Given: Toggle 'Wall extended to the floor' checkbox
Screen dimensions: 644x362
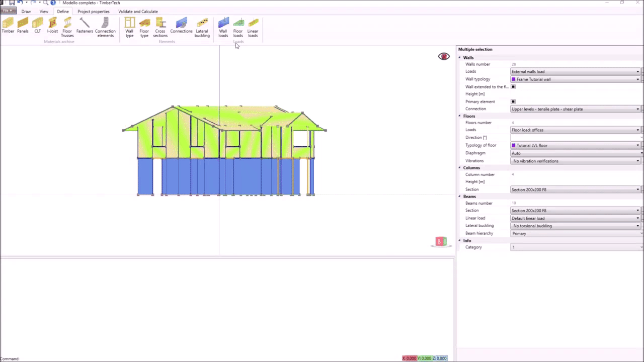Looking at the screenshot, I should coord(513,87).
